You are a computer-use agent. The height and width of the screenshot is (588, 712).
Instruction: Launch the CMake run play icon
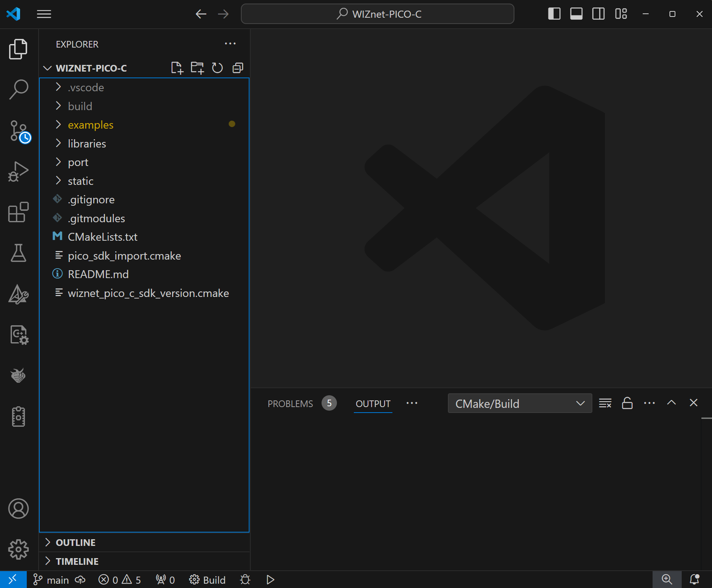(x=270, y=580)
